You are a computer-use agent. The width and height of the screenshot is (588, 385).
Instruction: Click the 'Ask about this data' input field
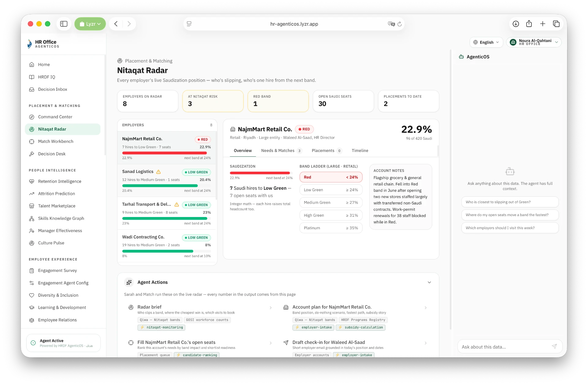pos(505,347)
